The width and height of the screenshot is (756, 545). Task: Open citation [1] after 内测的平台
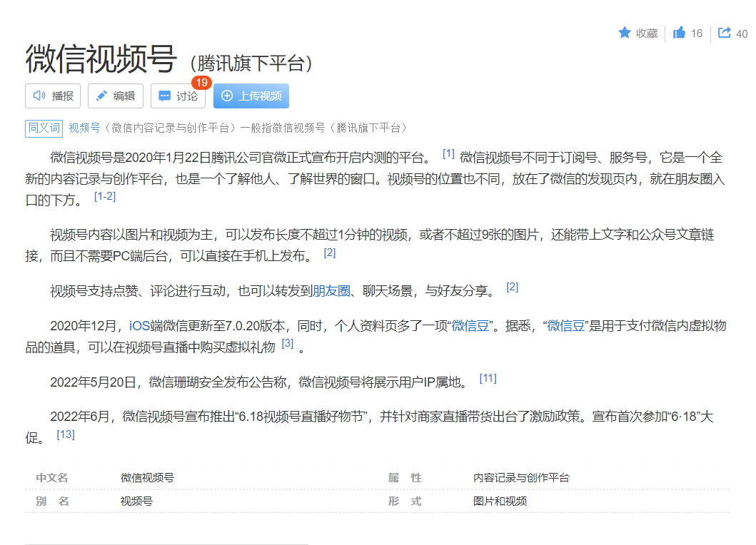click(x=448, y=153)
